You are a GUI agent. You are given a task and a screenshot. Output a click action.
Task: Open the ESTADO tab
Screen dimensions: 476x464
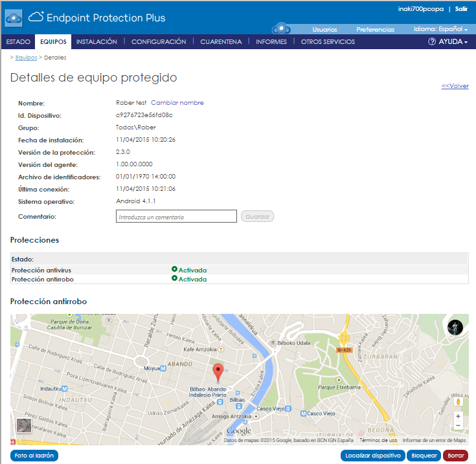pyautogui.click(x=18, y=42)
